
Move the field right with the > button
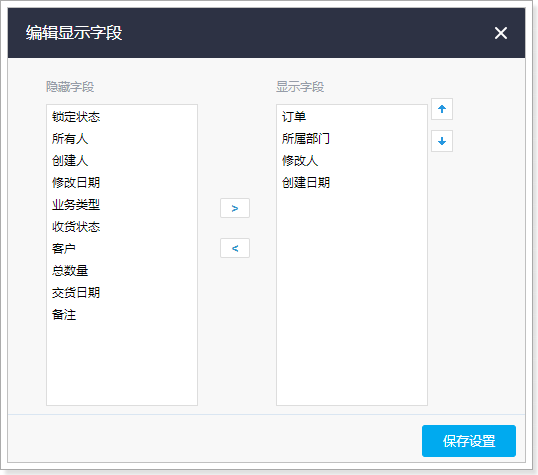(235, 208)
